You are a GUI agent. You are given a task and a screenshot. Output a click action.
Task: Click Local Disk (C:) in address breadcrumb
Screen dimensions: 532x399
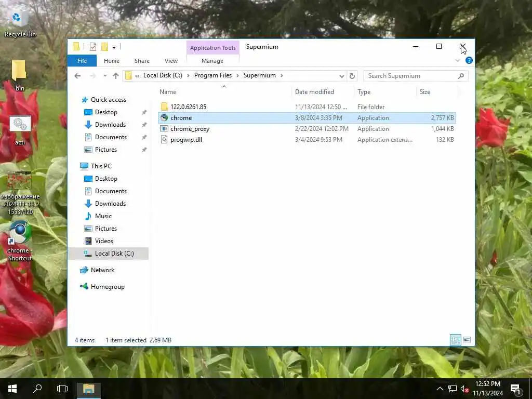click(163, 75)
